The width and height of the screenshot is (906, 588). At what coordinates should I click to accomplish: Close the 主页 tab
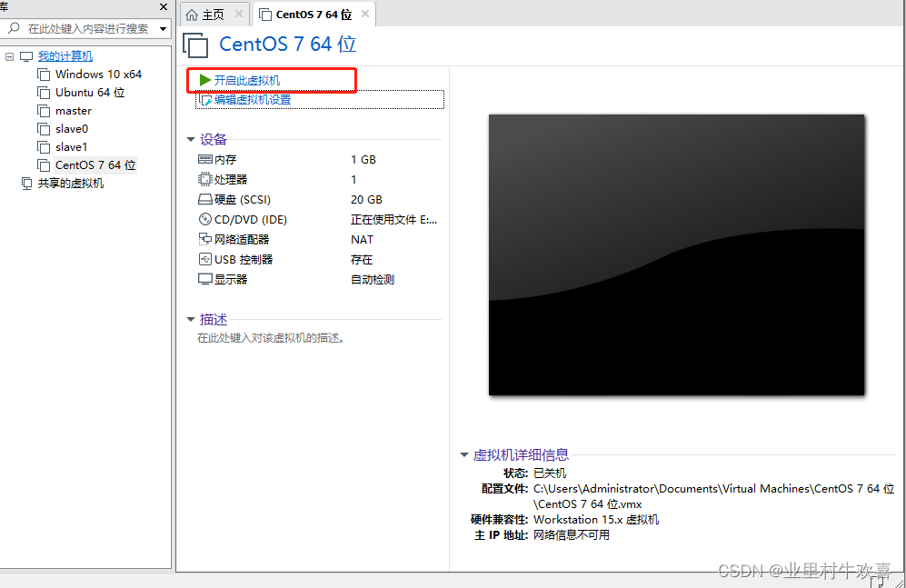tap(239, 14)
